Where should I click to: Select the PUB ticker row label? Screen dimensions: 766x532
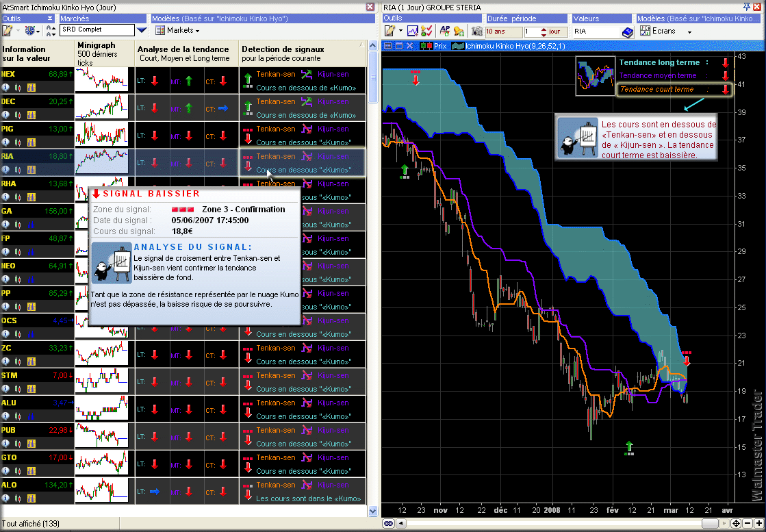[x=8, y=430]
